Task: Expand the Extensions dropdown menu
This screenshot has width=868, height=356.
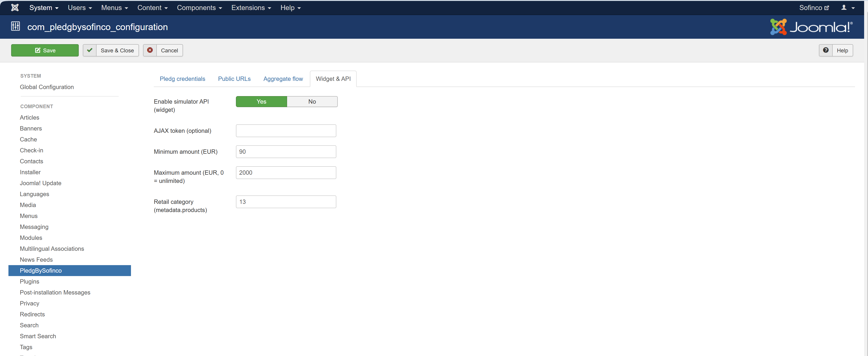Action: 251,8
